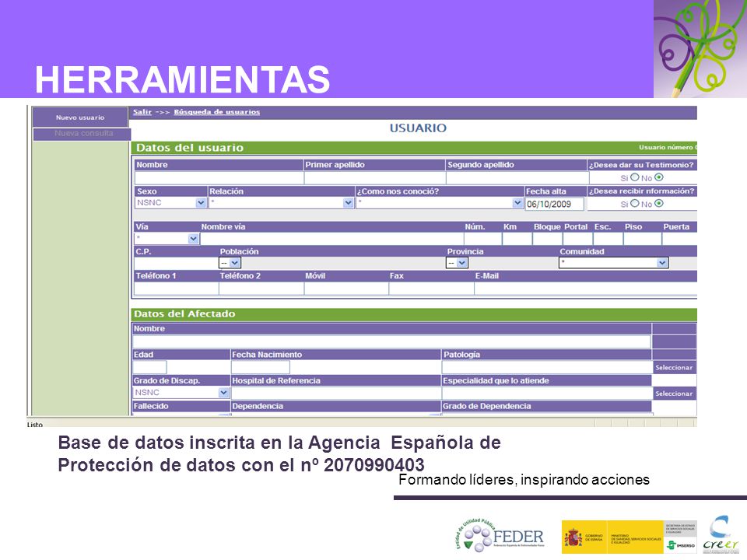Click the Edad input field

pos(149,367)
